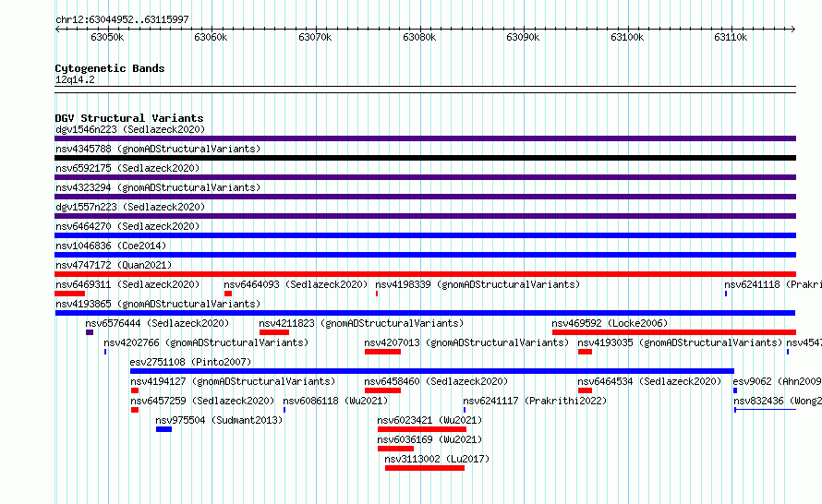This screenshot has width=822, height=504.
Task: Select the chr12:63044952..63115997 coordinate text
Action: (122, 19)
